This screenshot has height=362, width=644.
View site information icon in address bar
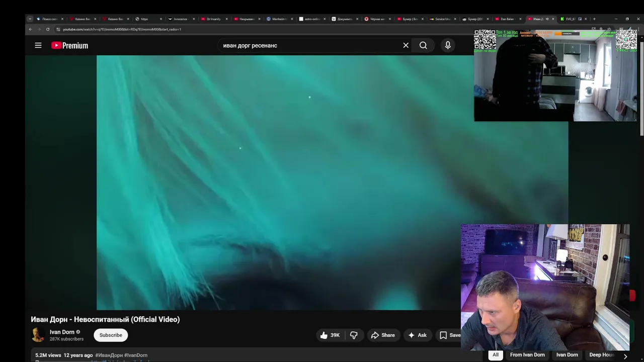[58, 29]
